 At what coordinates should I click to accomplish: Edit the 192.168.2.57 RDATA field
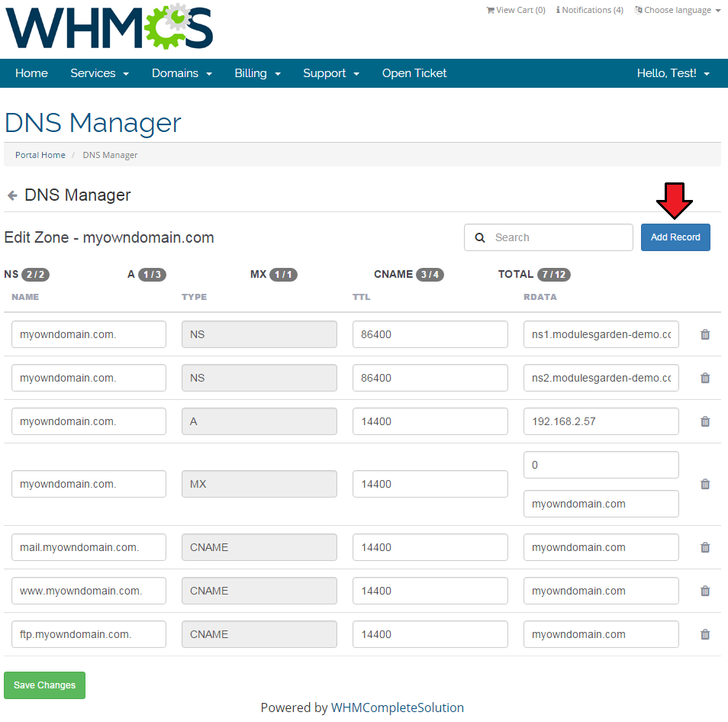coord(601,421)
